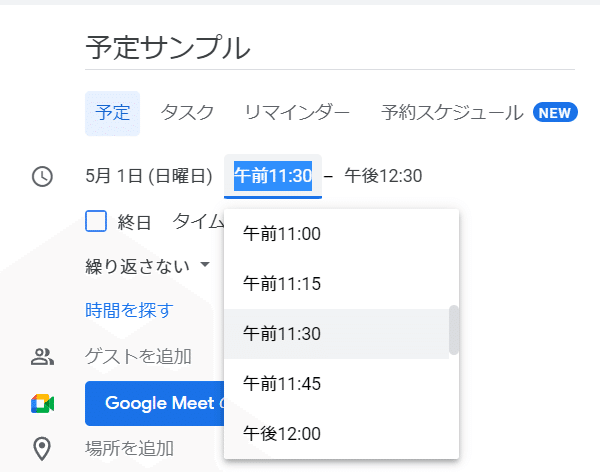Open the 予約スケジュール tab
The width and height of the screenshot is (600, 472).
452,113
